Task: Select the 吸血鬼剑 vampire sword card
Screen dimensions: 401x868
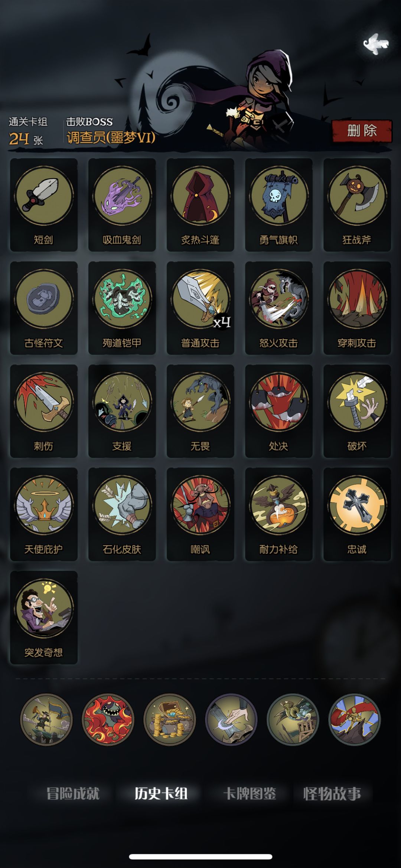Action: (x=122, y=205)
